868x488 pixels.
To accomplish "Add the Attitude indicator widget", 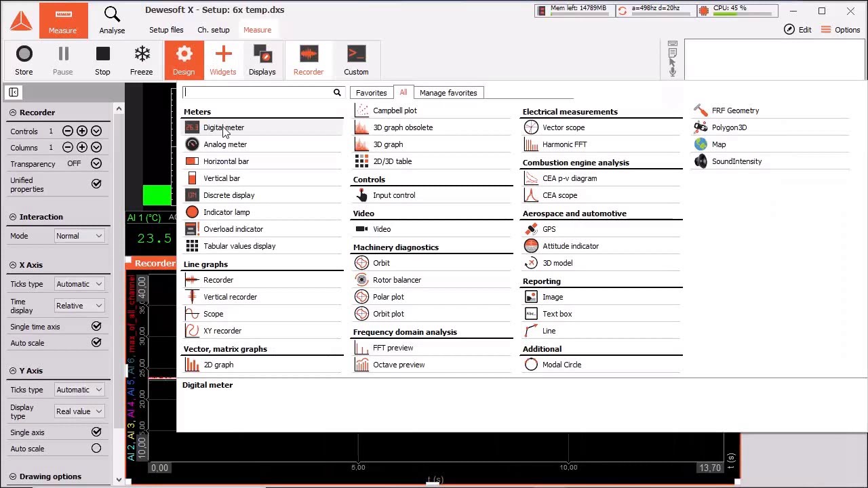I will 601,246.
